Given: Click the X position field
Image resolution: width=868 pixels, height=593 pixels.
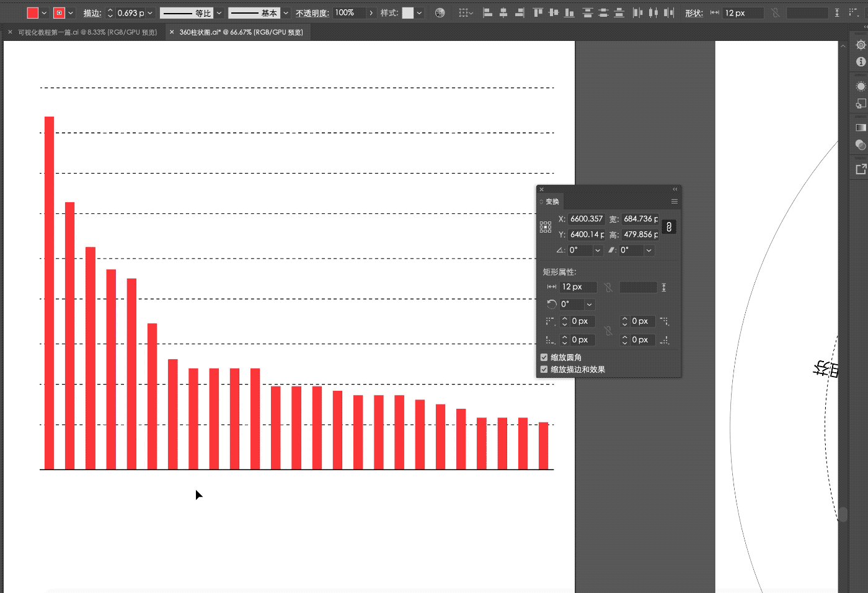Looking at the screenshot, I should (x=586, y=219).
